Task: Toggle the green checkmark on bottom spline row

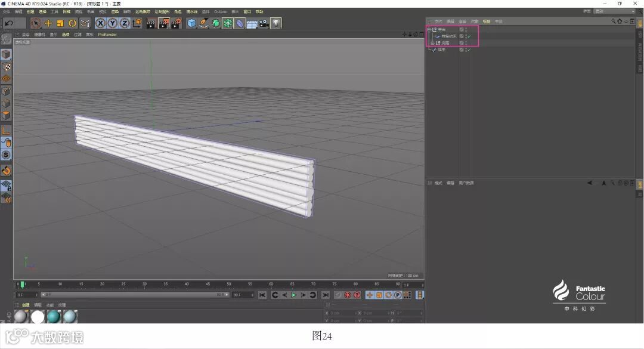Action: 469,50
